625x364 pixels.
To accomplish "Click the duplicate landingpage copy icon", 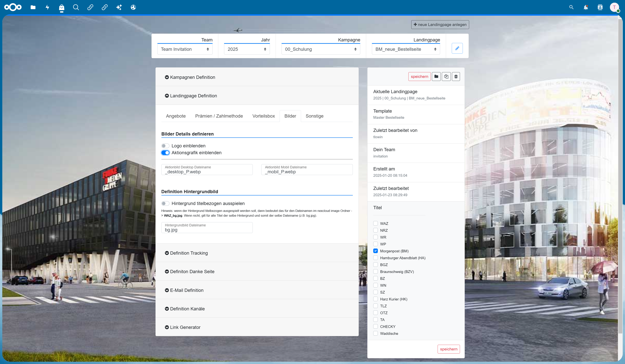I will click(x=446, y=76).
